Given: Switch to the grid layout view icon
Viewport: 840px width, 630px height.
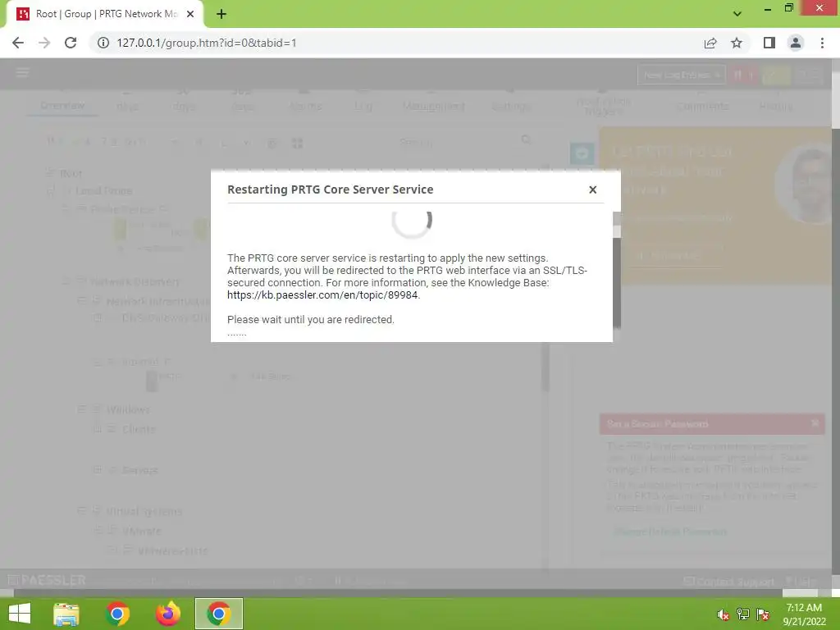Looking at the screenshot, I should tap(297, 143).
